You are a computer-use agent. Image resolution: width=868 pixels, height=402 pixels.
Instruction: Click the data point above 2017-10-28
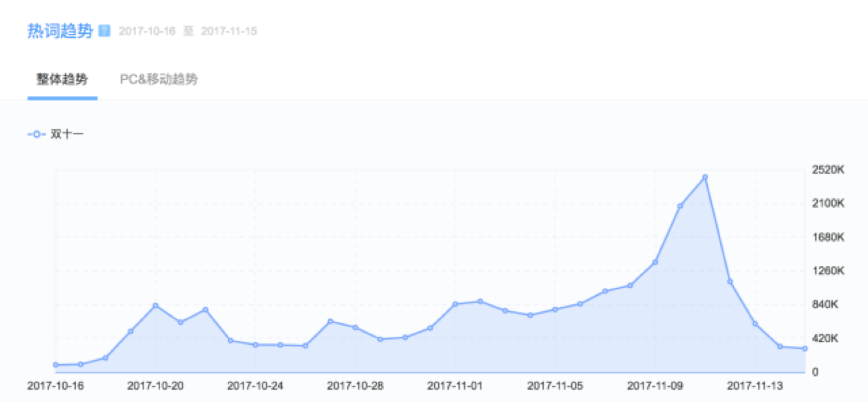point(355,327)
